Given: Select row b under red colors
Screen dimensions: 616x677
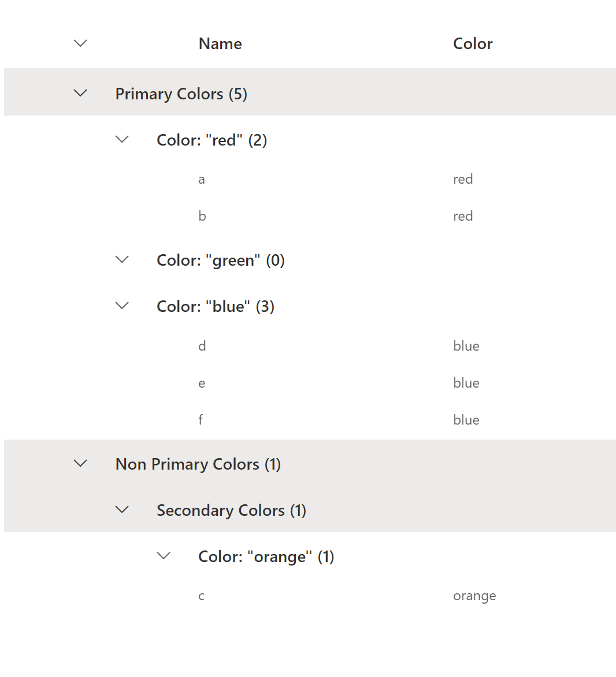Looking at the screenshot, I should [202, 215].
